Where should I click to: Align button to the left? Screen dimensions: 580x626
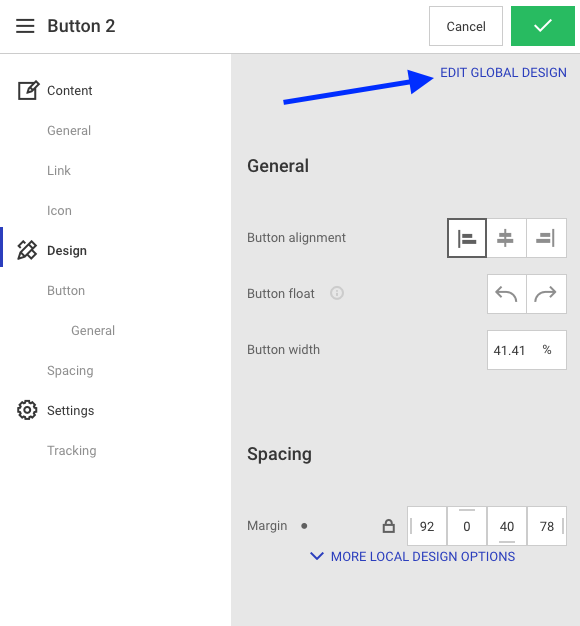coord(467,238)
